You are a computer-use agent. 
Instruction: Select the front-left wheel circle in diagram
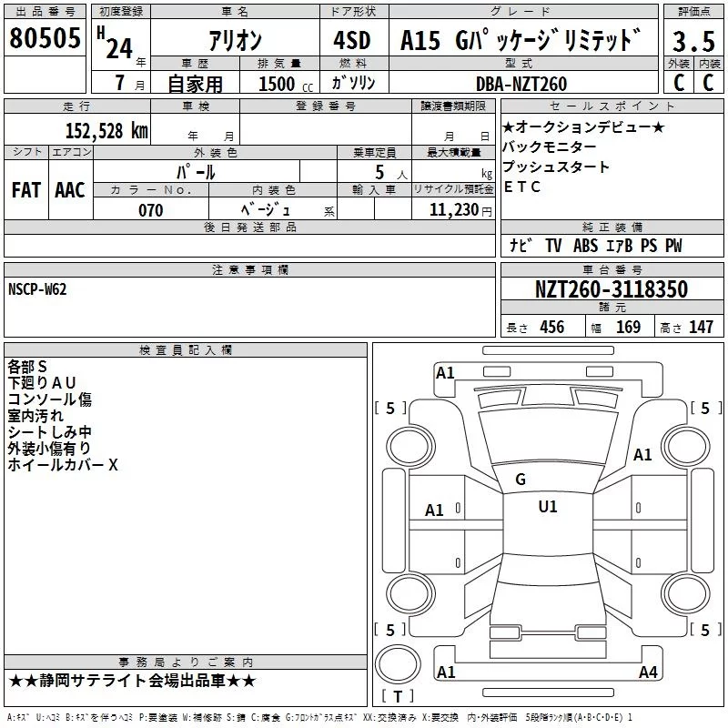click(410, 447)
